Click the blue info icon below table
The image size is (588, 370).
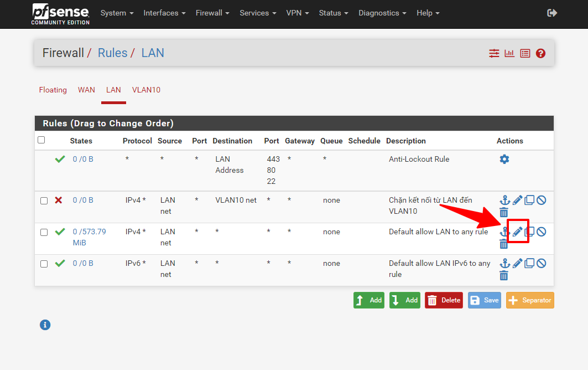(x=45, y=325)
